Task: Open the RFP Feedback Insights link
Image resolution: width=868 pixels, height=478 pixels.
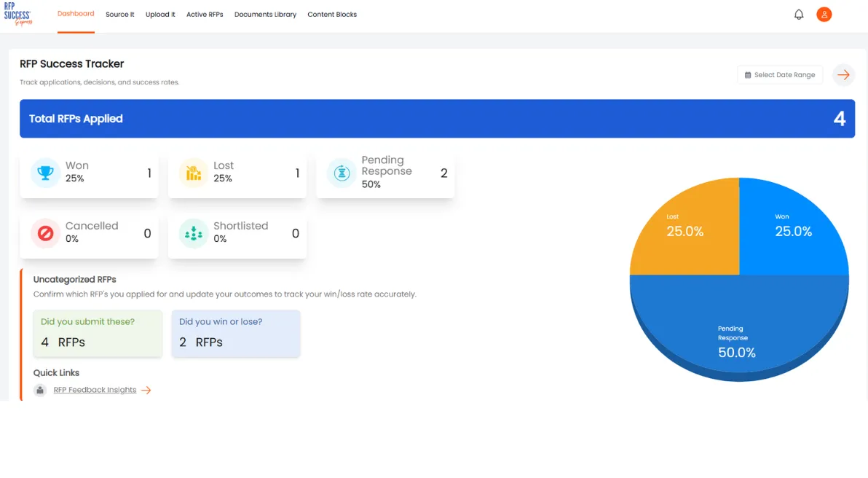Action: pos(95,390)
